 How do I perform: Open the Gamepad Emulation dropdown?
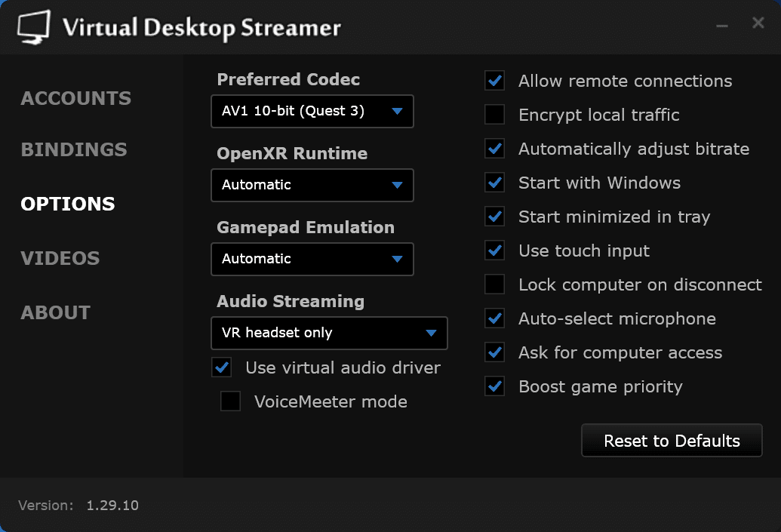312,260
